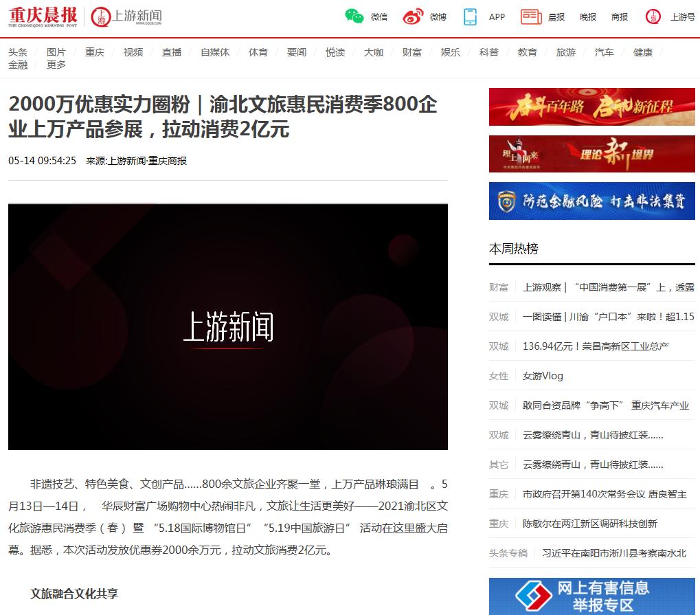Play the 上游新闻 video
Viewport: 700px width, 615px height.
227,327
